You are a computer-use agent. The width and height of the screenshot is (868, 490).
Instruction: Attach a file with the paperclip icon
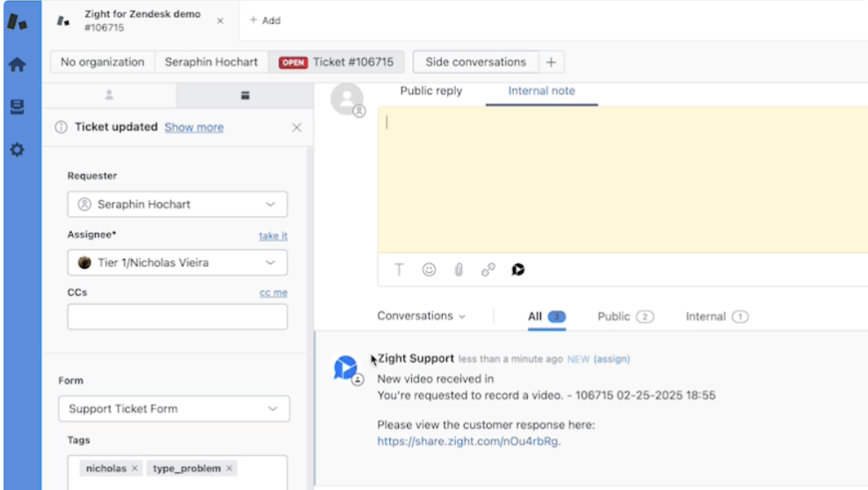point(459,270)
